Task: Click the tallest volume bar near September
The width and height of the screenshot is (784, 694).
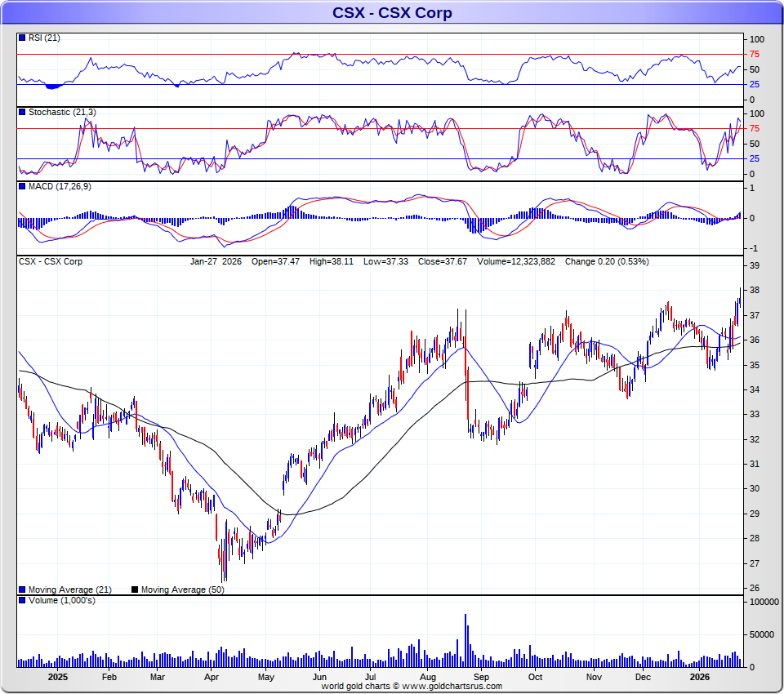Action: pos(465,640)
